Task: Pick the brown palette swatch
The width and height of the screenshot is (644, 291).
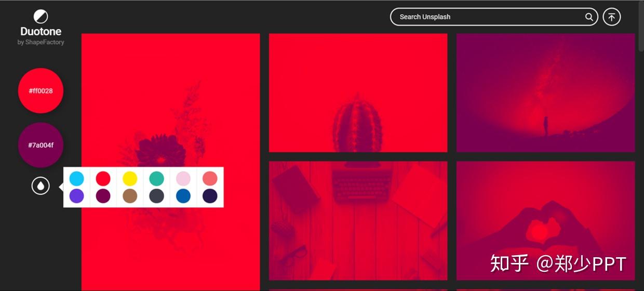Action: [130, 196]
